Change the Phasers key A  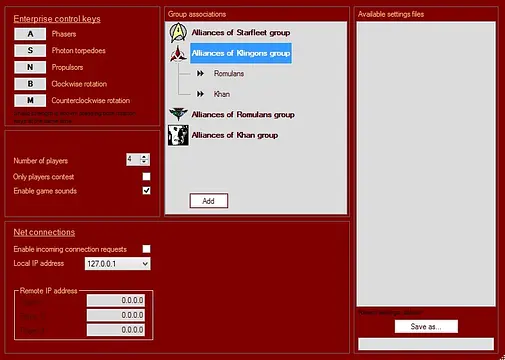click(x=30, y=34)
